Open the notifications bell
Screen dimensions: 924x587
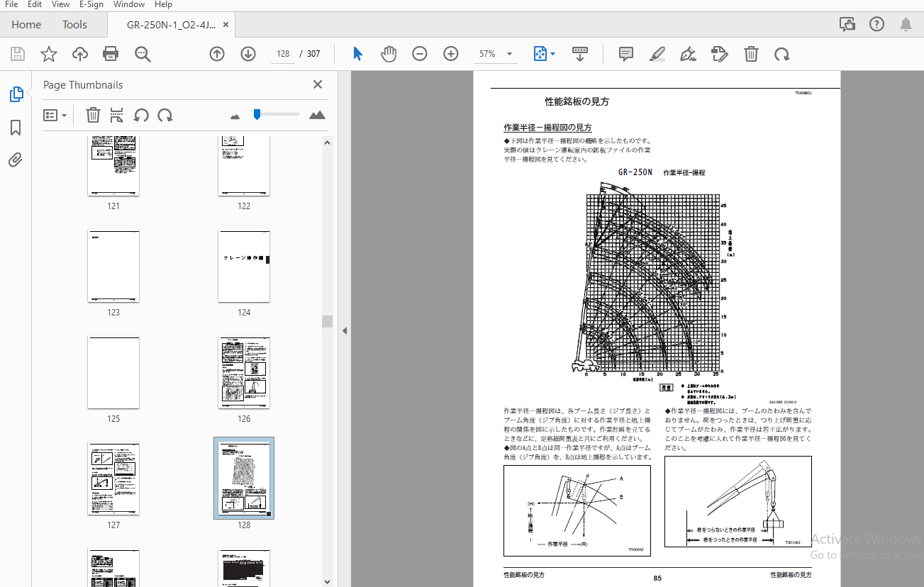pyautogui.click(x=906, y=24)
